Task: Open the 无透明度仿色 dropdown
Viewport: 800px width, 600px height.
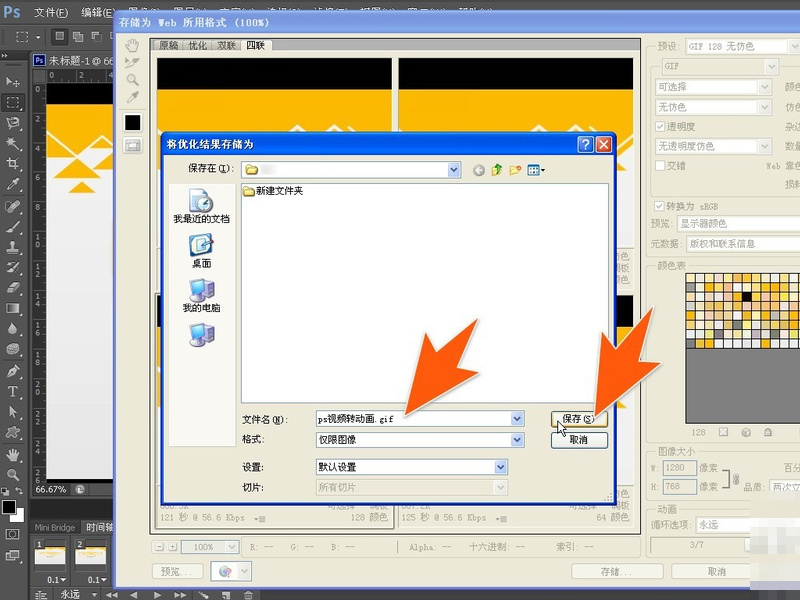Action: [764, 146]
